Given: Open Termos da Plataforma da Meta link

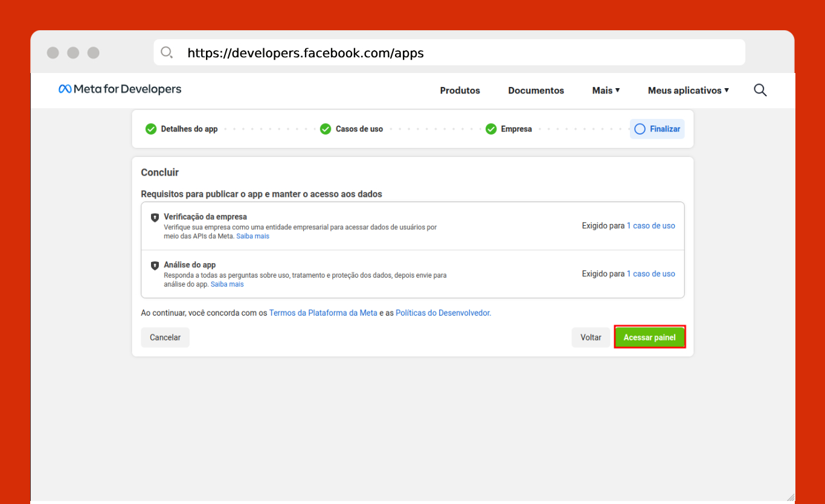Looking at the screenshot, I should (x=323, y=313).
